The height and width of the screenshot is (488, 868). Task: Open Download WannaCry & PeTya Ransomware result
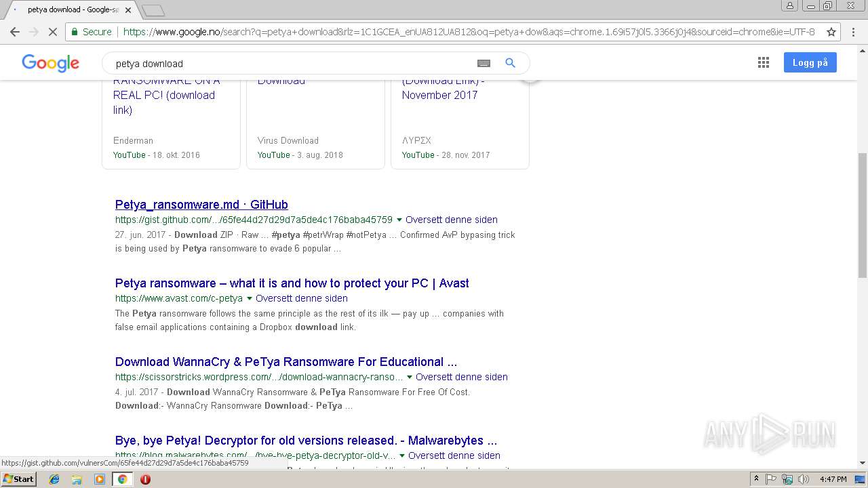tap(286, 362)
